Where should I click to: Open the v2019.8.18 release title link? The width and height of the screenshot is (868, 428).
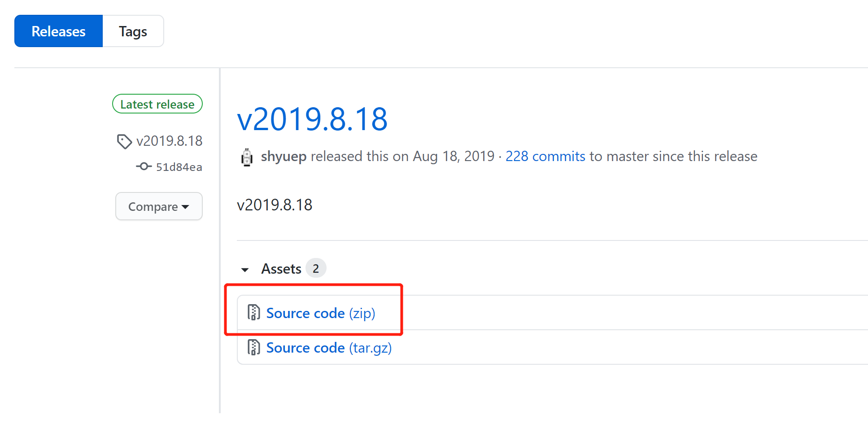[312, 119]
